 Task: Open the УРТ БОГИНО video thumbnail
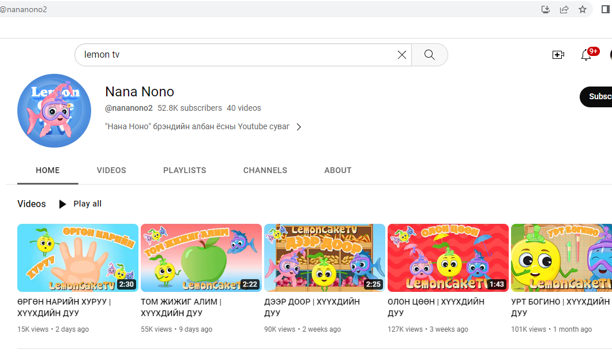562,258
